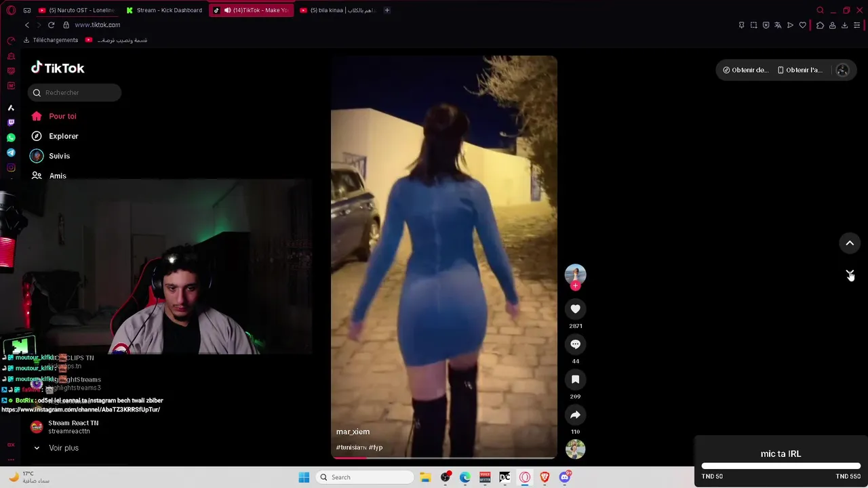This screenshot has height=488, width=868.
Task: Click the site security padlock icon
Action: (66, 25)
